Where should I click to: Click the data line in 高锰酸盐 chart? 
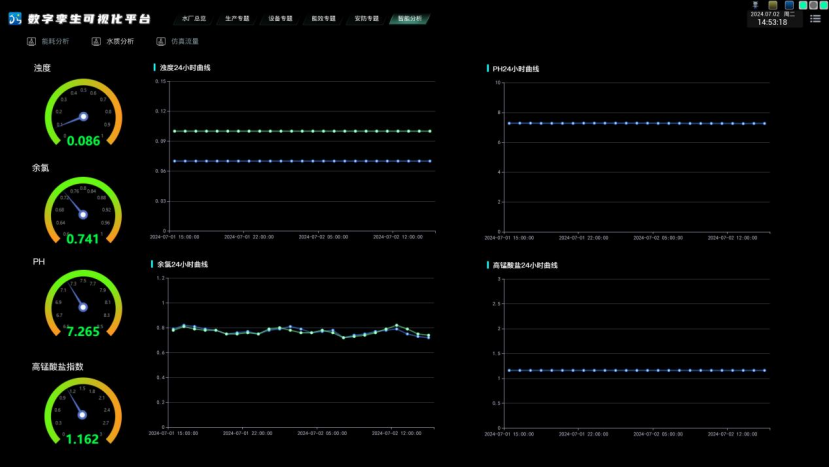637,371
